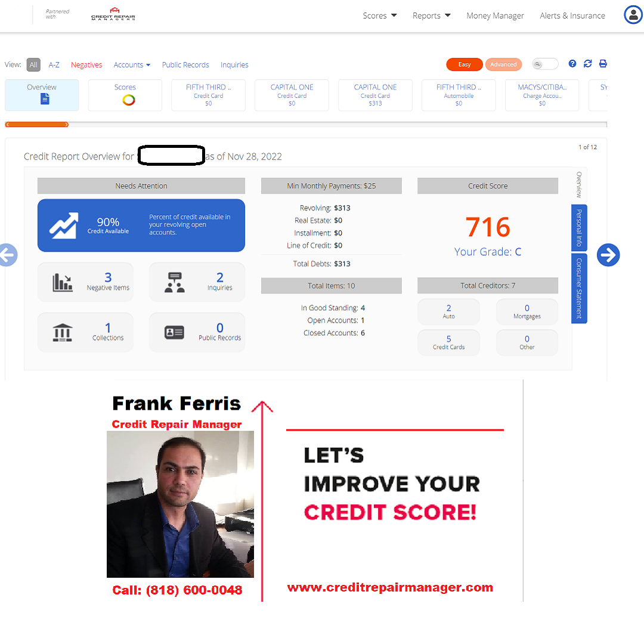Open the user profile account icon
Image resolution: width=644 pixels, height=644 pixels.
[633, 15]
